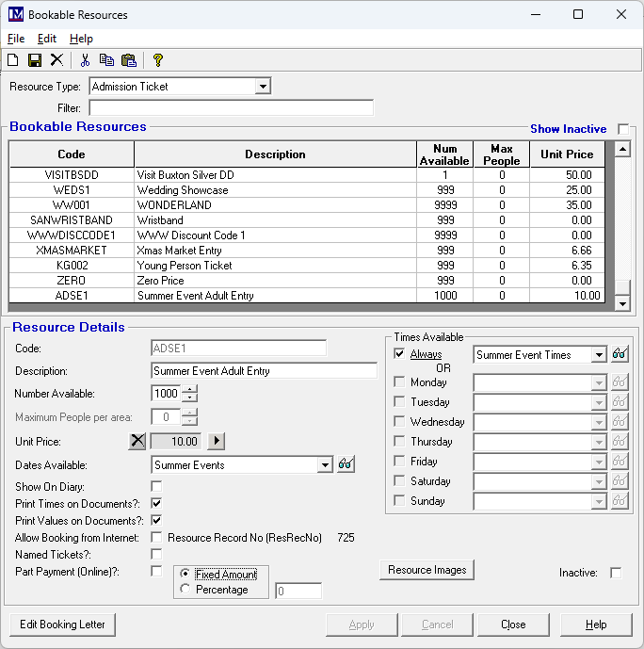
Task: Click the Delete X toolbar icon
Action: [x=56, y=60]
